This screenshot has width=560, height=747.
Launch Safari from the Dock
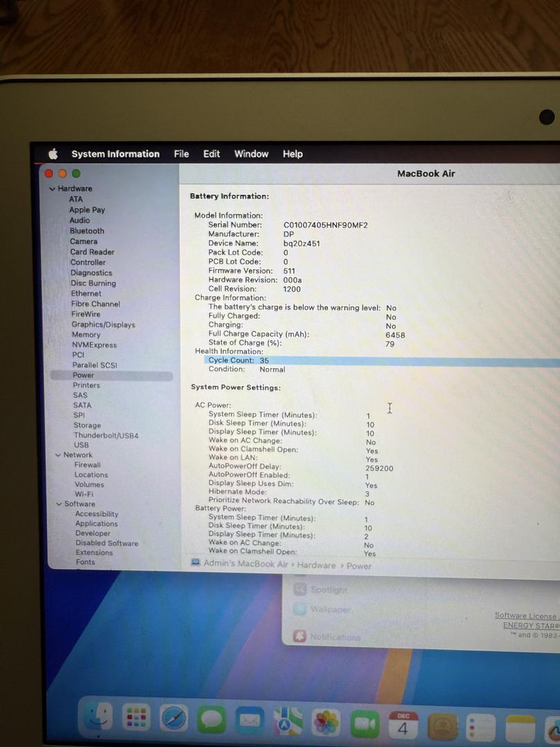[x=174, y=720]
